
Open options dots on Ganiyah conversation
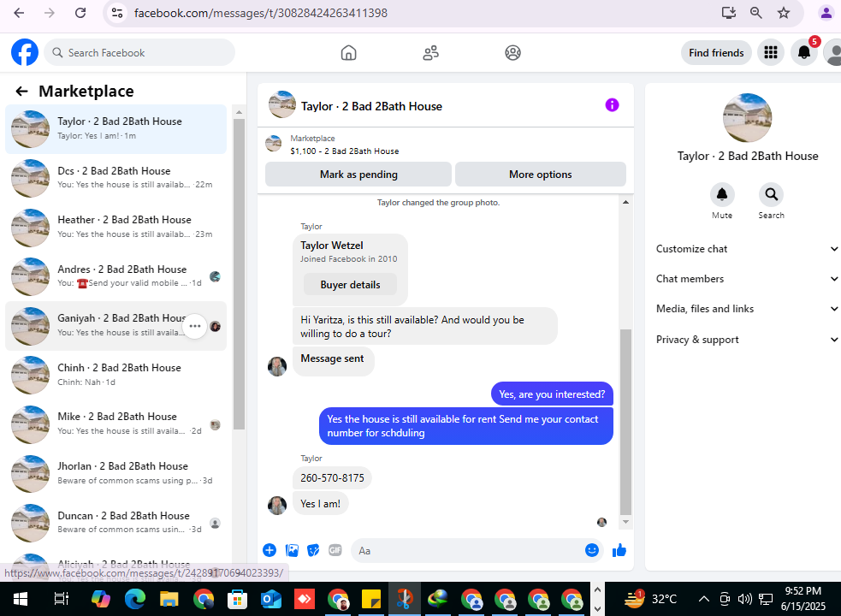click(195, 326)
